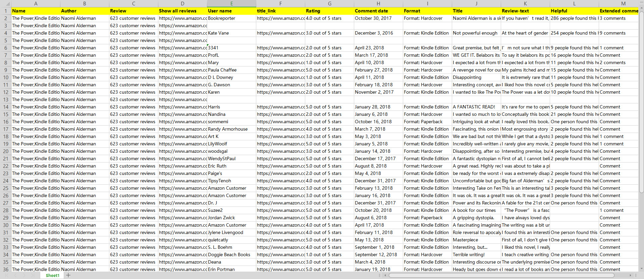Add a new sheet with the plus button

tap(68, 275)
